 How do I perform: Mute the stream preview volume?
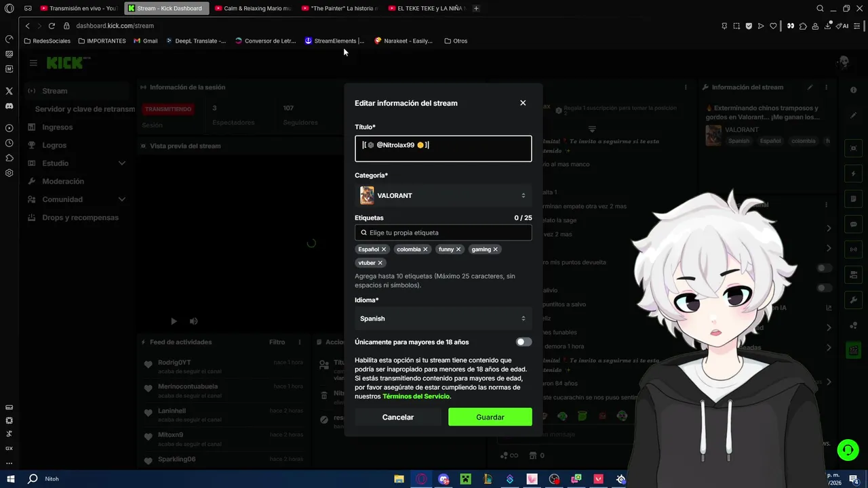[x=194, y=321]
